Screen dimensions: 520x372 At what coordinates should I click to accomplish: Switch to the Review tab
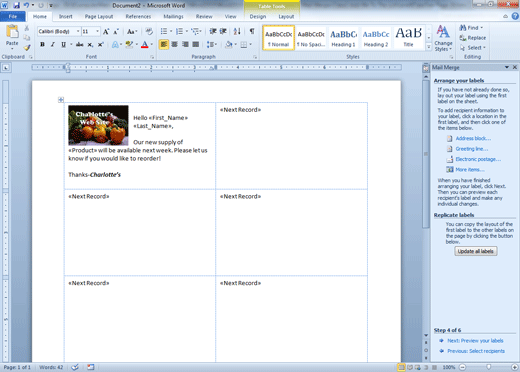point(204,16)
